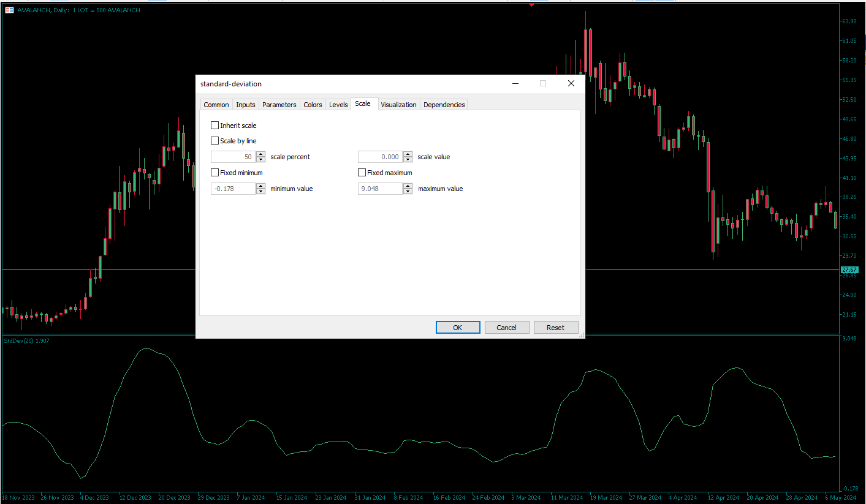Decrease scale value with down arrow
This screenshot has height=504, width=866.
point(408,160)
